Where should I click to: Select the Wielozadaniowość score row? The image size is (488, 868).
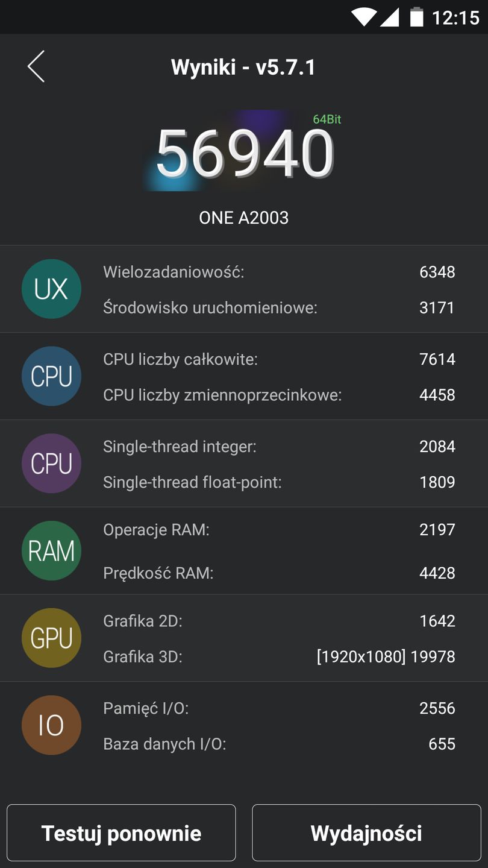point(279,272)
